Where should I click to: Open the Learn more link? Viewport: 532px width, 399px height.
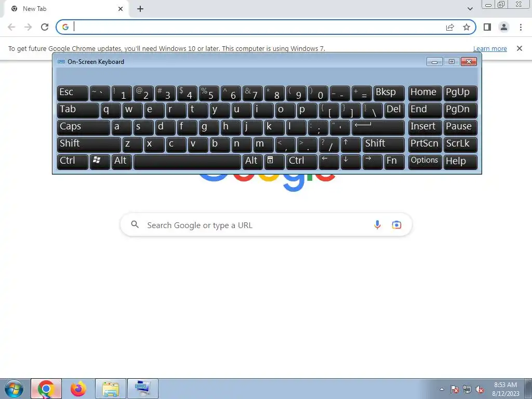490,48
